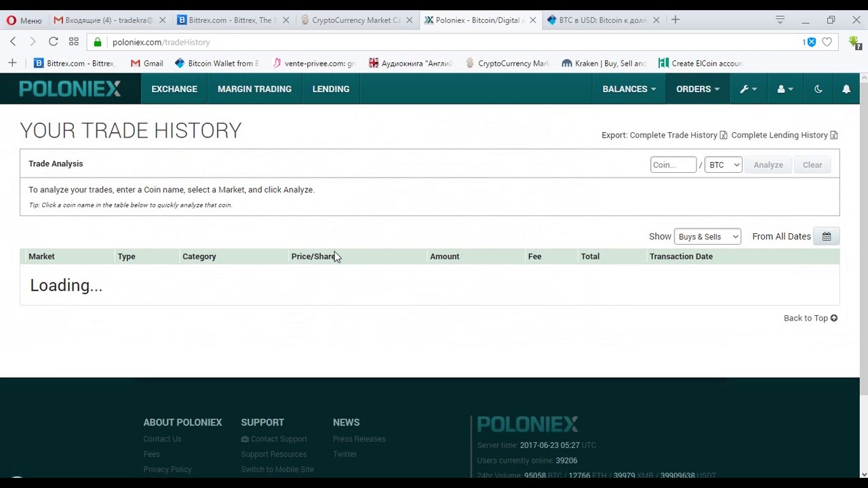
Task: Click lending history export file icon
Action: 834,135
